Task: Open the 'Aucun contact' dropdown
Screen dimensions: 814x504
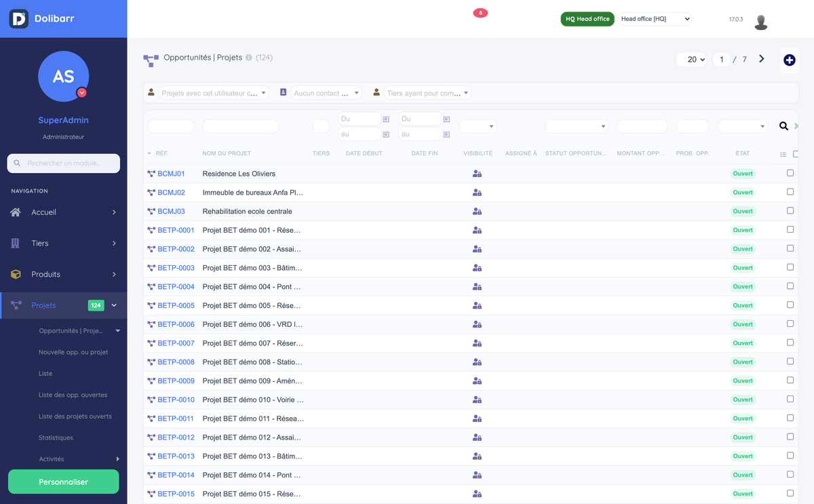Action: tap(326, 93)
